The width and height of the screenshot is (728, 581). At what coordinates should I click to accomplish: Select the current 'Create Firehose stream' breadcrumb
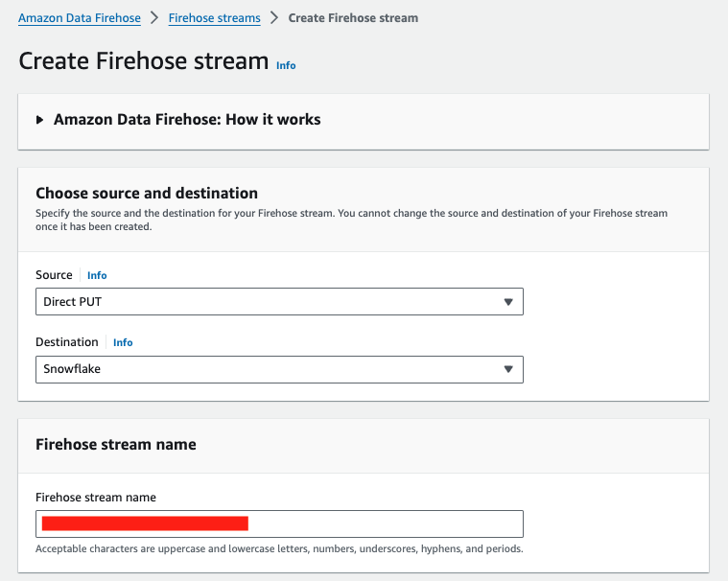(353, 18)
